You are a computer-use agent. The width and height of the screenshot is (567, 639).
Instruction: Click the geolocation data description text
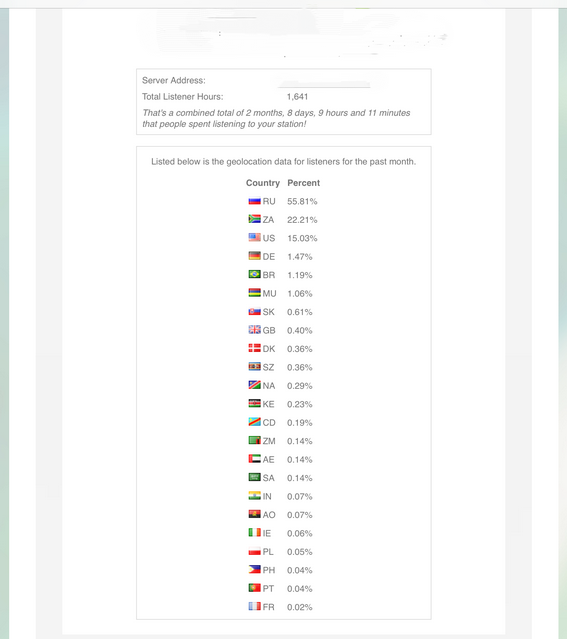pyautogui.click(x=284, y=162)
